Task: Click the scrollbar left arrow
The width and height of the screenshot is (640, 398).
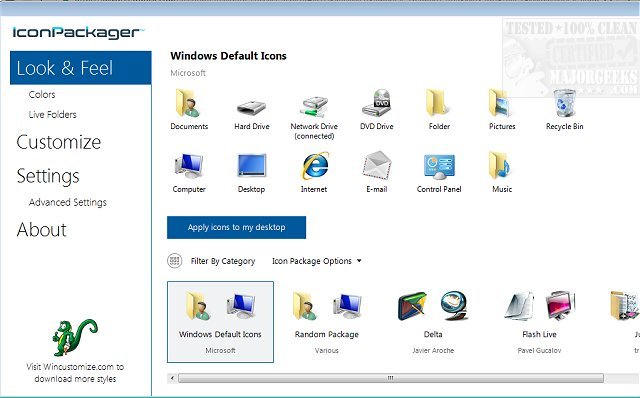Action: (x=173, y=378)
